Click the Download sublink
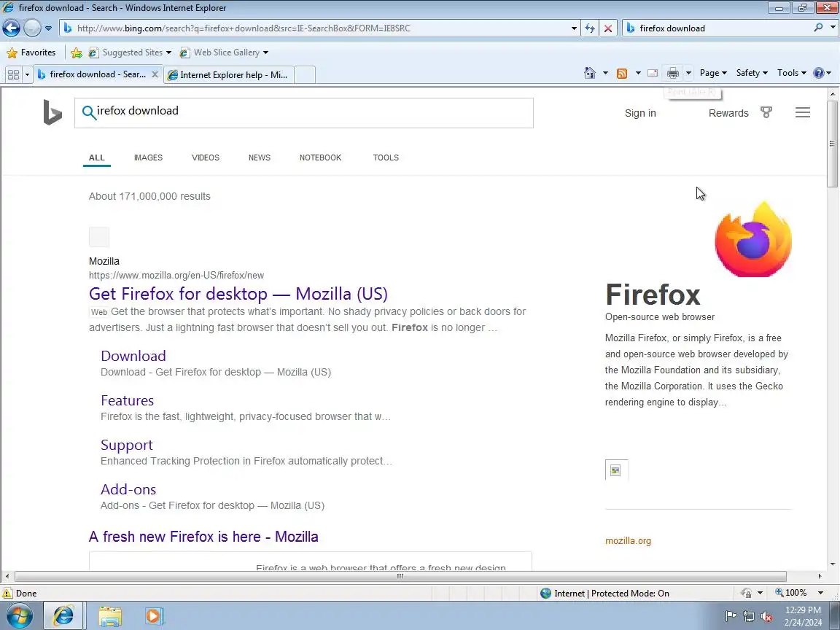Viewport: 840px width, 630px height. 133,356
